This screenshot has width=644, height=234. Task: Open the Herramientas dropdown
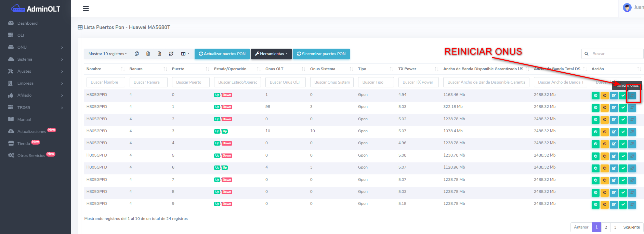coord(271,54)
